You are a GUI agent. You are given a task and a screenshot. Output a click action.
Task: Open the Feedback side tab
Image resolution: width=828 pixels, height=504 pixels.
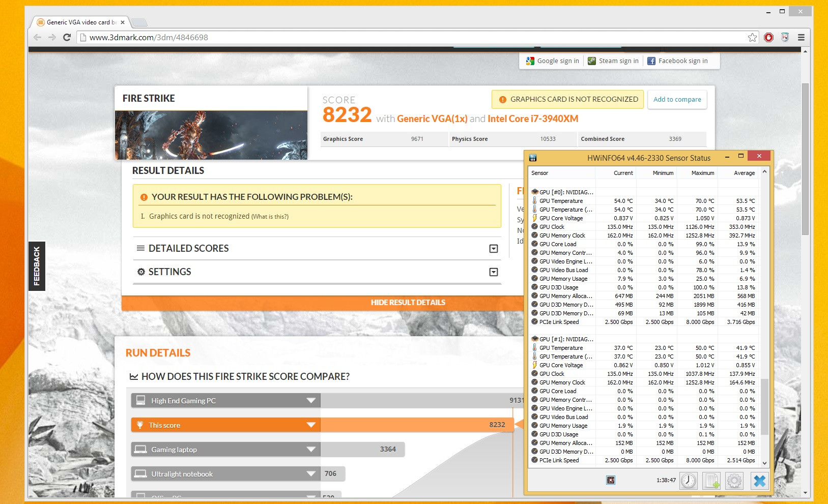37,266
